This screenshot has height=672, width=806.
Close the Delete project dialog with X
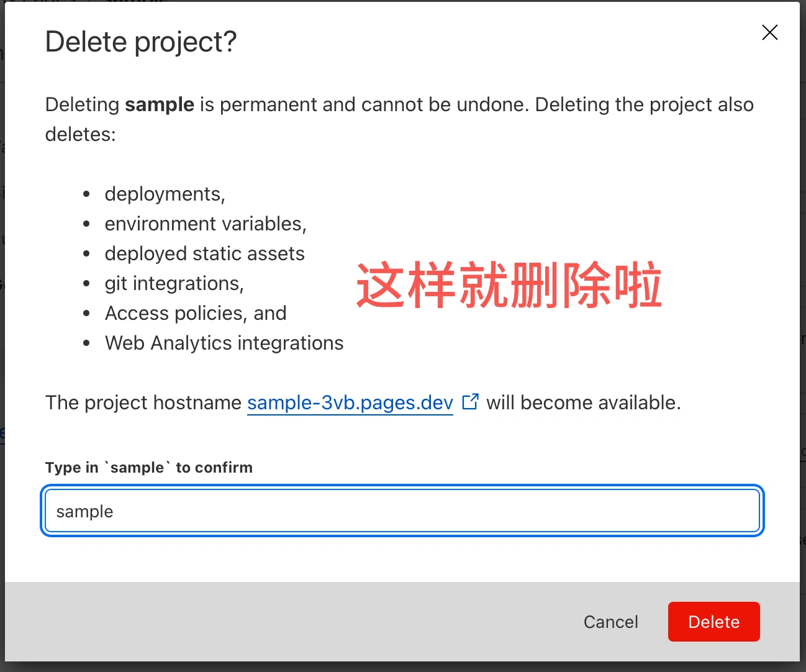pos(769,32)
